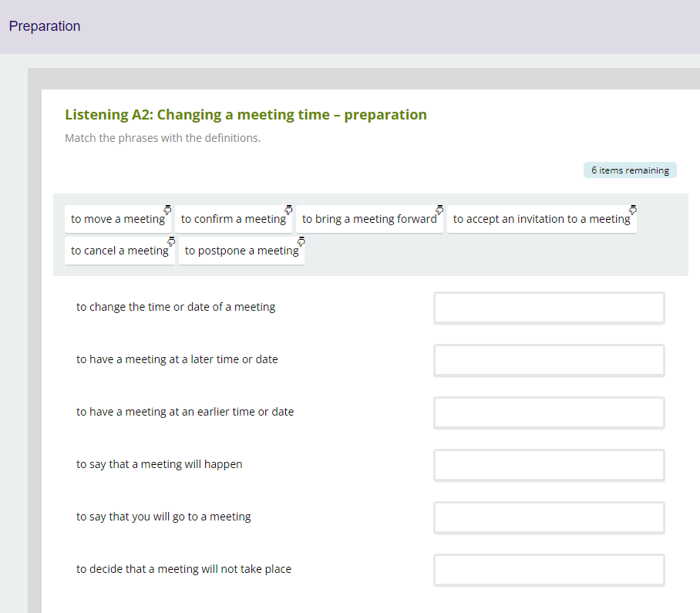Click definition 'to have a meeting at an earlier time'

[x=185, y=412]
